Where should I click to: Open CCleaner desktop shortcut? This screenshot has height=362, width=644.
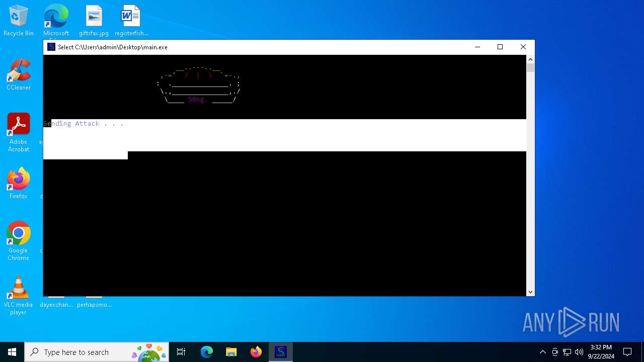19,75
